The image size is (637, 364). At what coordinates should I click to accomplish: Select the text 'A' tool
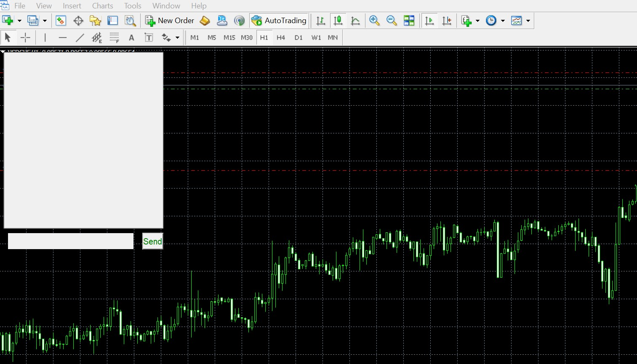pyautogui.click(x=131, y=37)
